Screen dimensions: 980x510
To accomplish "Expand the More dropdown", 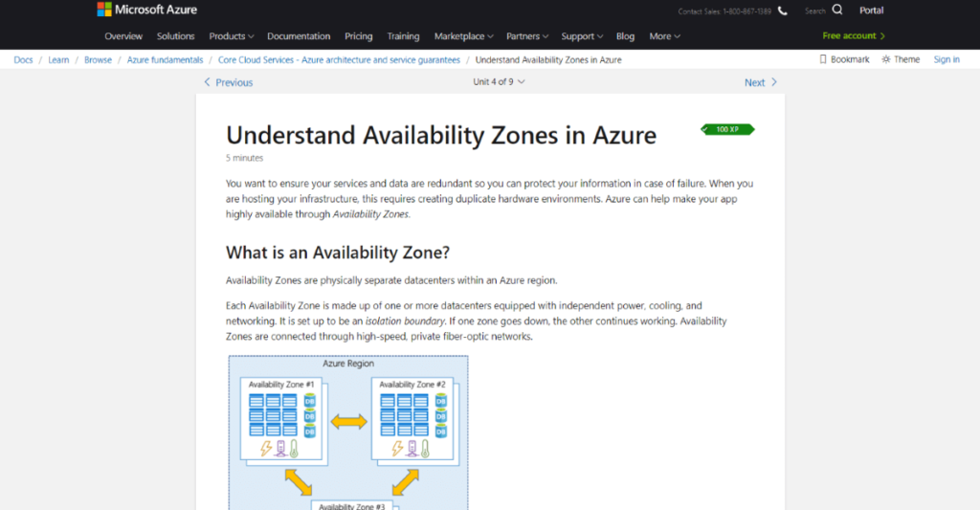I will tap(664, 36).
